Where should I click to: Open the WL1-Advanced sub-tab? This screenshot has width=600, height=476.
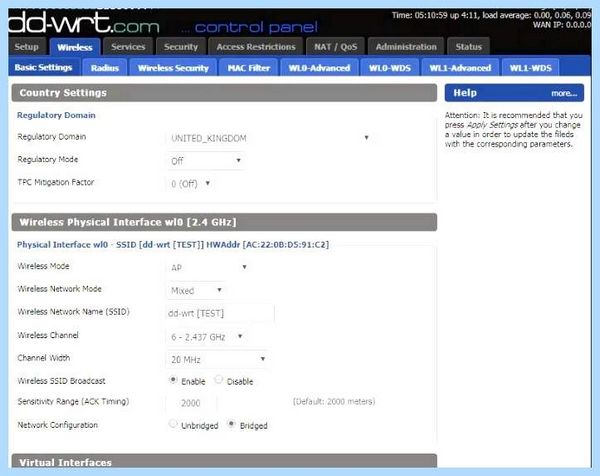(x=460, y=68)
